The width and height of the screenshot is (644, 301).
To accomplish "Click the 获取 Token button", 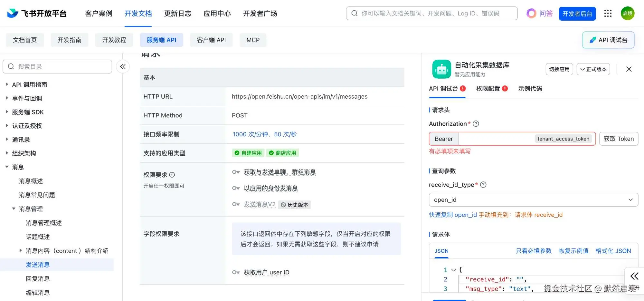I will tap(619, 139).
